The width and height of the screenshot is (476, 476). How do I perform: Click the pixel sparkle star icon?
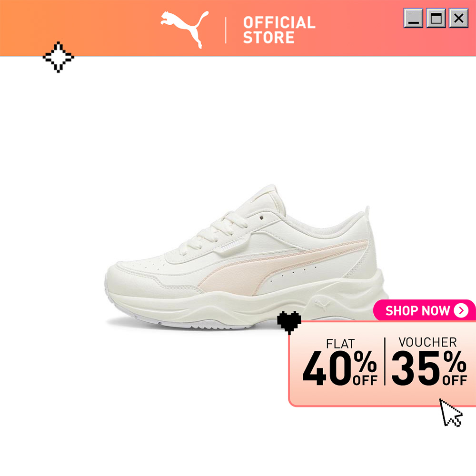58,57
